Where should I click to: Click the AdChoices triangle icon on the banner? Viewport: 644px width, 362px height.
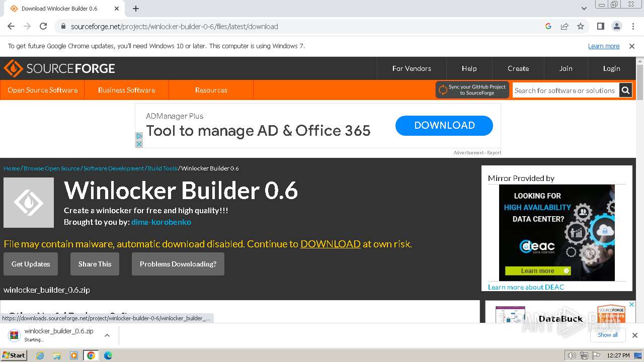click(x=139, y=136)
